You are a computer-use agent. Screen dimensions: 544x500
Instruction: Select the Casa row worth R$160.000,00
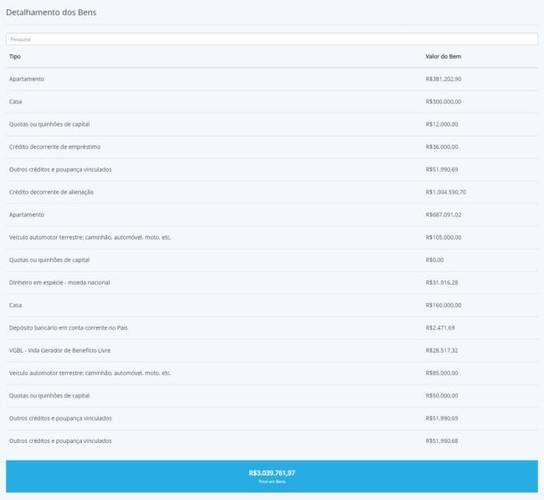pyautogui.click(x=272, y=305)
